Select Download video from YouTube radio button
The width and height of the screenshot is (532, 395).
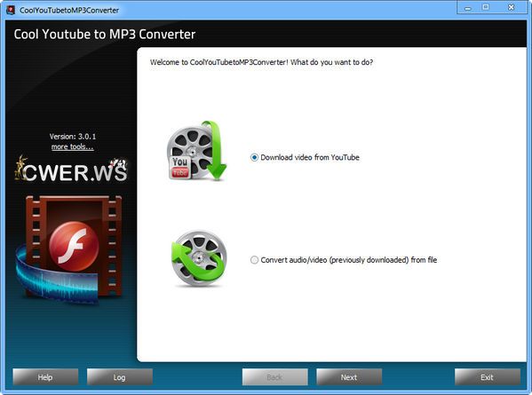[x=254, y=157]
